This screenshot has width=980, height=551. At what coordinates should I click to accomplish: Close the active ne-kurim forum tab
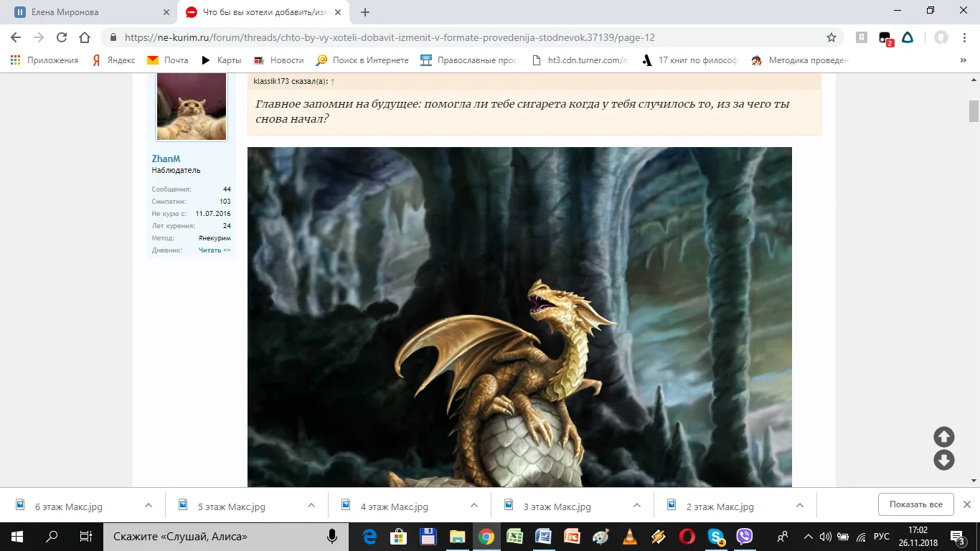(x=339, y=12)
